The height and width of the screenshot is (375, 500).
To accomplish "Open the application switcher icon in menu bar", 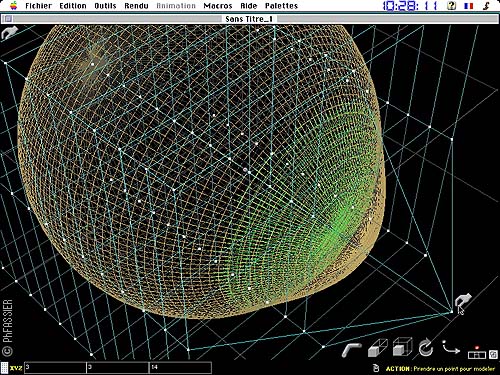I will tap(486, 6).
